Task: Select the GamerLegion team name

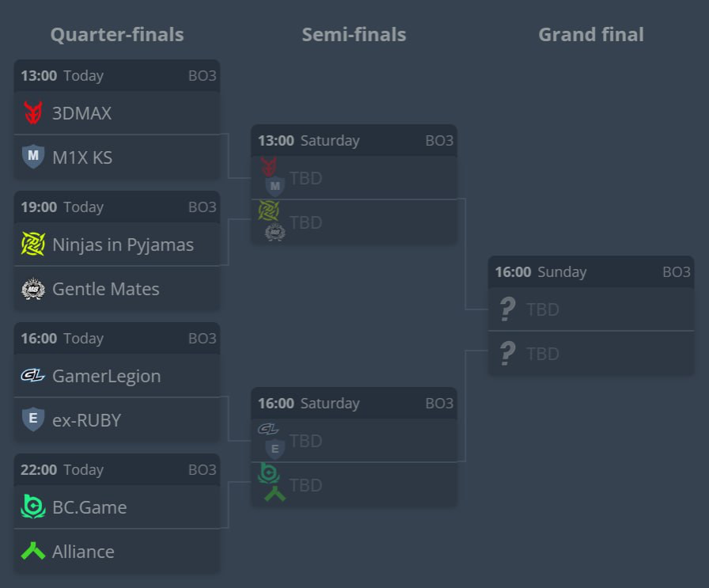Action: coord(106,376)
